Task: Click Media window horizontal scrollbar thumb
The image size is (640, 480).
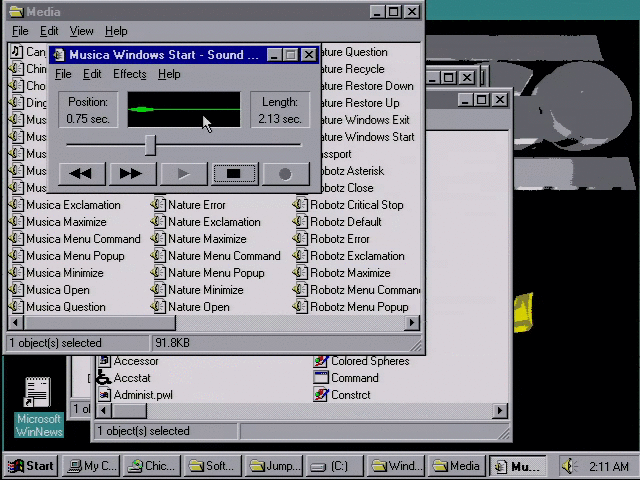Action: (x=100, y=322)
